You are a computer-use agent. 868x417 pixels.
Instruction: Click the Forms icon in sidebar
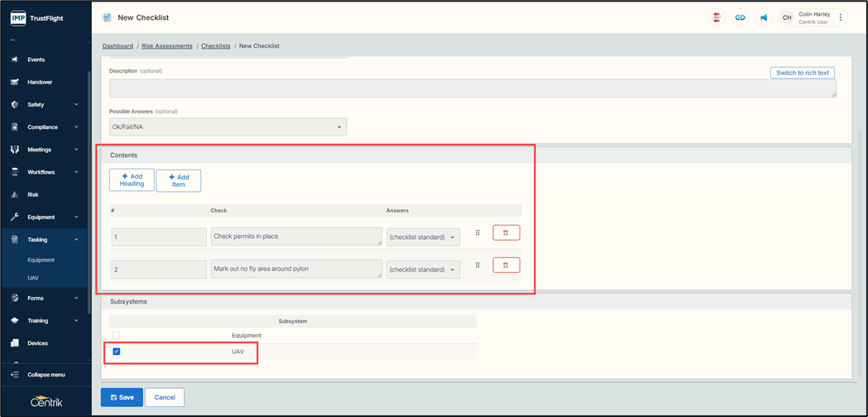15,298
